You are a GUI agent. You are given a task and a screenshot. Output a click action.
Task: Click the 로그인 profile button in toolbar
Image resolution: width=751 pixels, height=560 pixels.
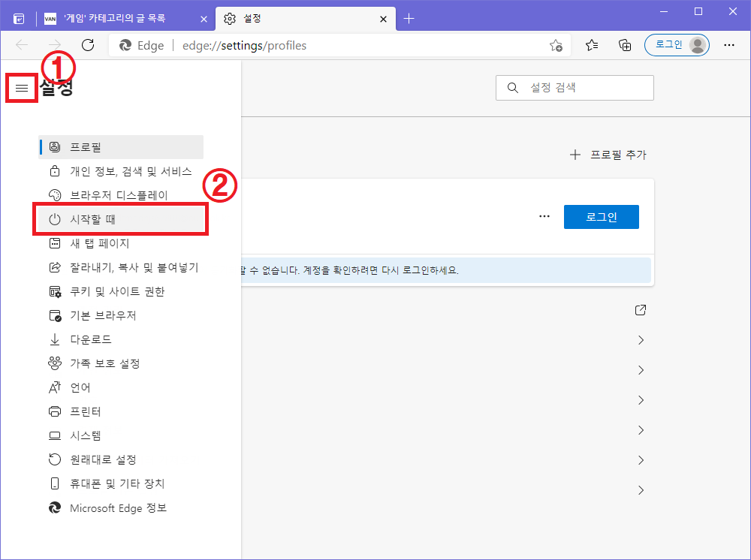(x=677, y=45)
